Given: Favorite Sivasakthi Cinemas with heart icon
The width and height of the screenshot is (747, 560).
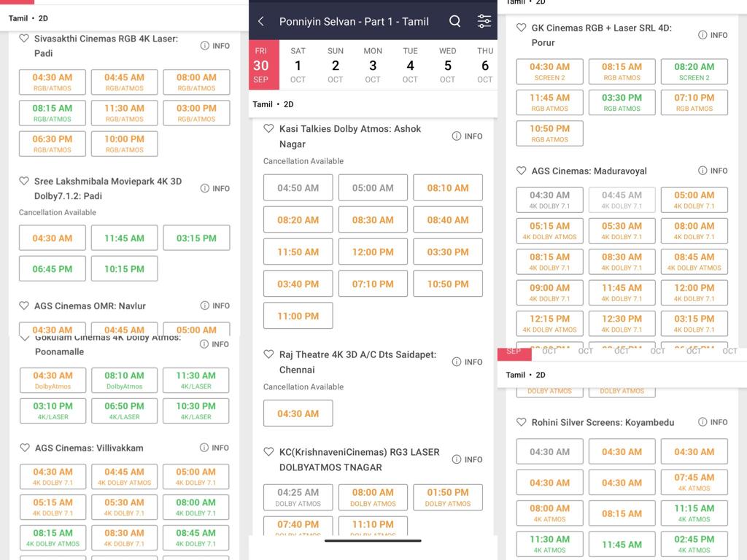Looking at the screenshot, I should coord(24,39).
